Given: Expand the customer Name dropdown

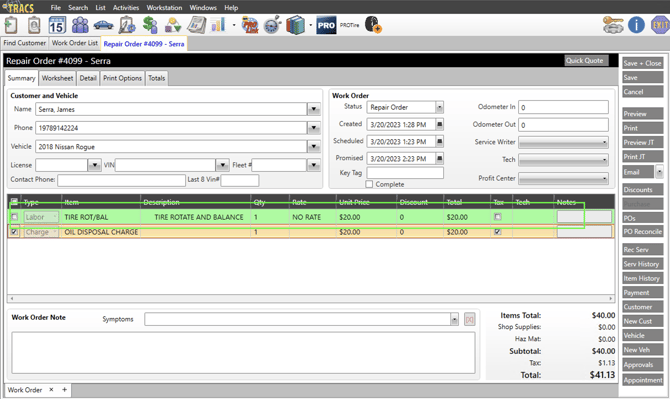Looking at the screenshot, I should pyautogui.click(x=314, y=109).
